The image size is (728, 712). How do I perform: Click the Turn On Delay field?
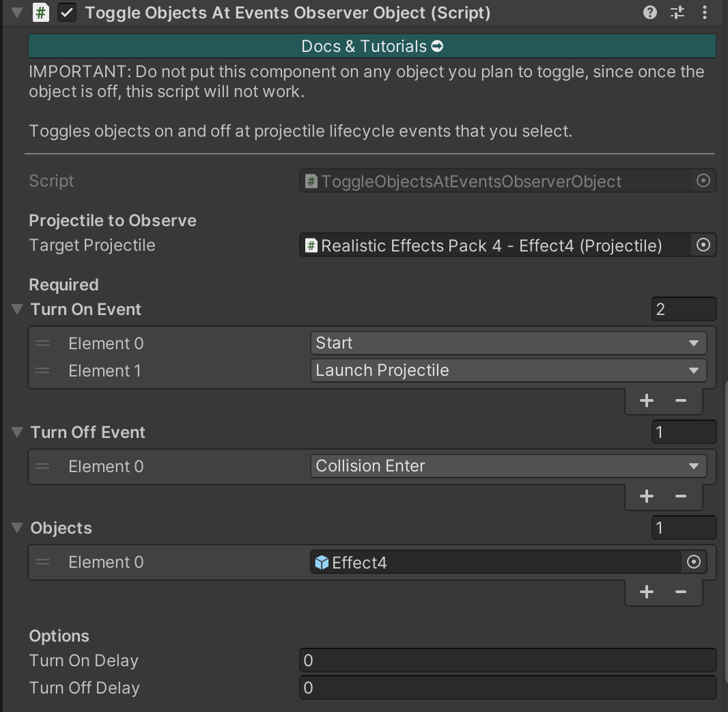pyautogui.click(x=507, y=661)
